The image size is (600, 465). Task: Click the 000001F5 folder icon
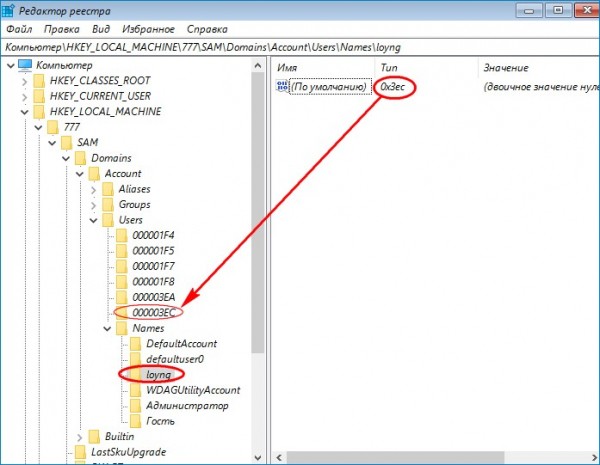[122, 251]
